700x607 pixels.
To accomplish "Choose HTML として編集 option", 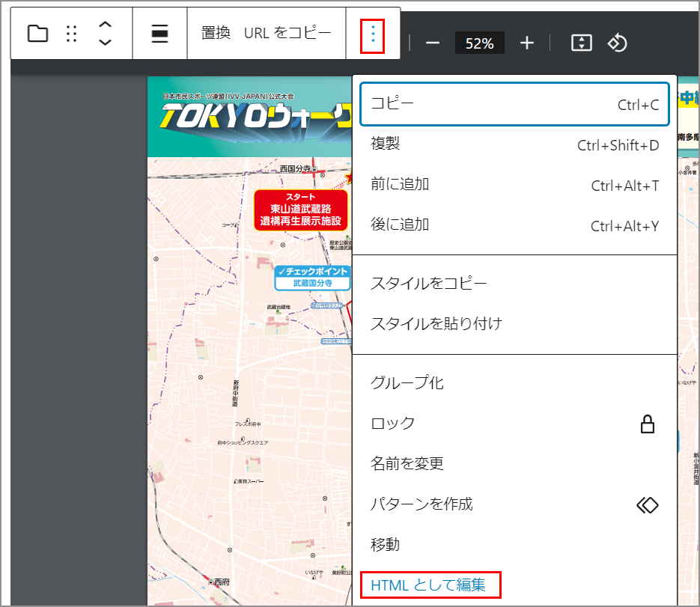I will (x=429, y=585).
